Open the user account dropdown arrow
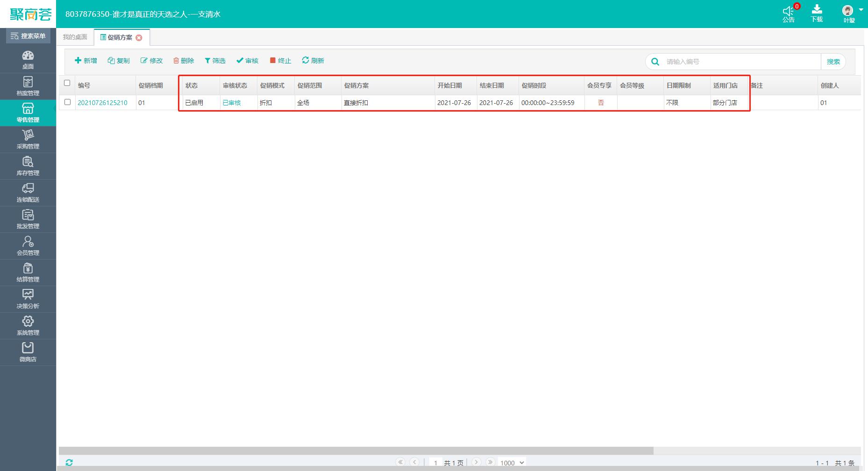The height and width of the screenshot is (471, 868). point(861,10)
